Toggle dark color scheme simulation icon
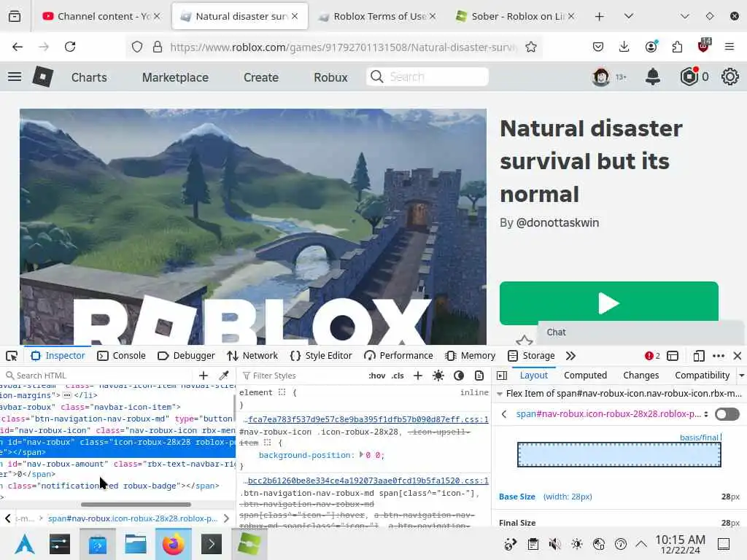This screenshot has height=560, width=747. 459,376
